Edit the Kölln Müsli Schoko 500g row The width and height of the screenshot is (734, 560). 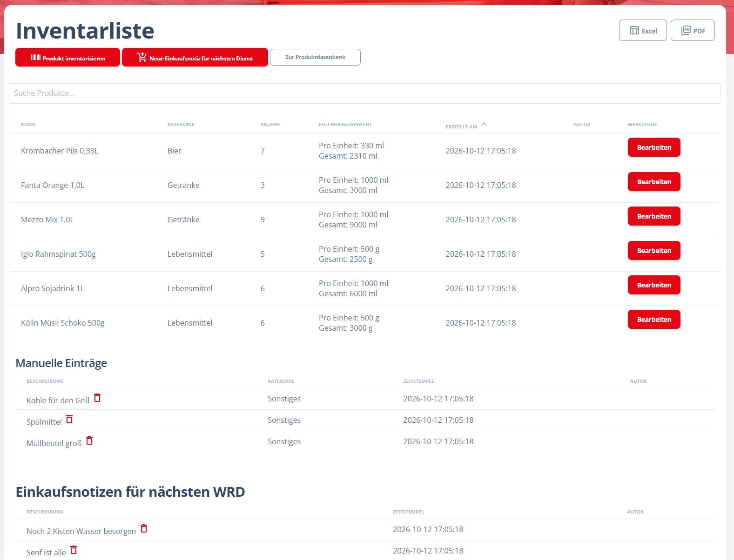pos(654,320)
